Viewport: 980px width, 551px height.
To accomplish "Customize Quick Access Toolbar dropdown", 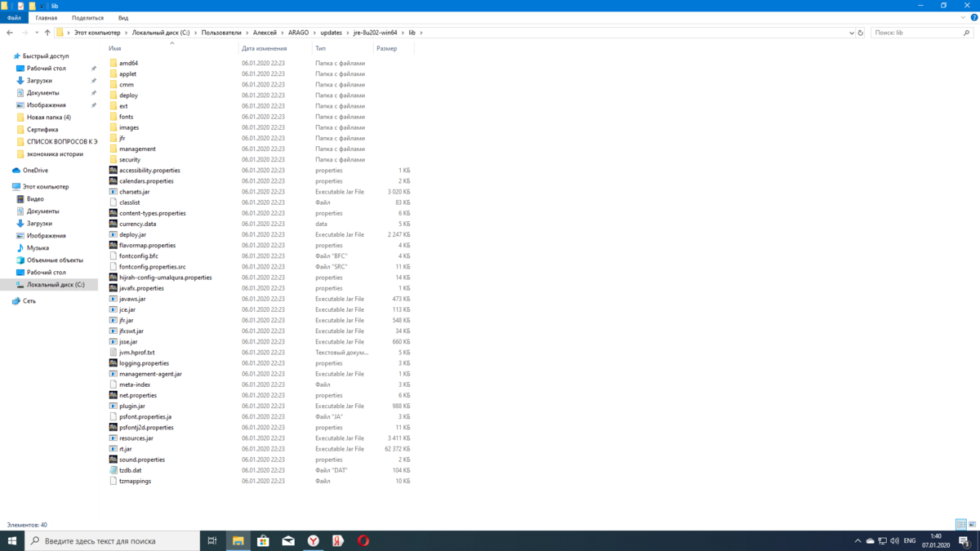I will (42, 6).
